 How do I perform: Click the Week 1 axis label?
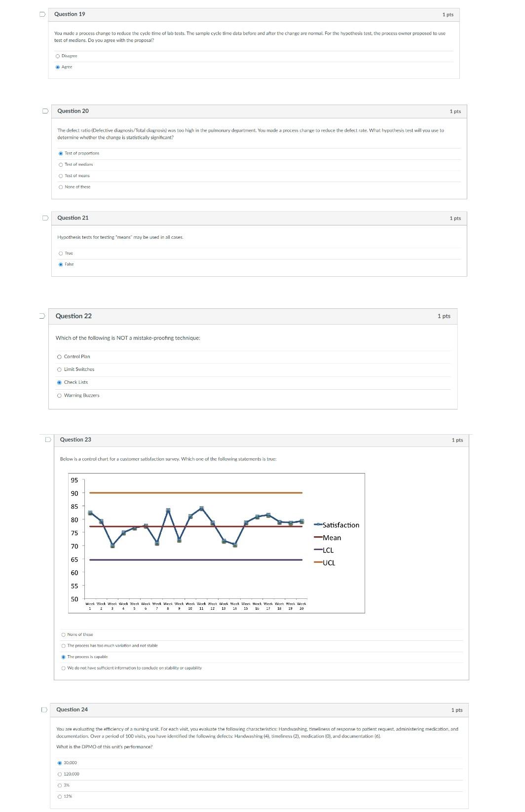(90, 606)
